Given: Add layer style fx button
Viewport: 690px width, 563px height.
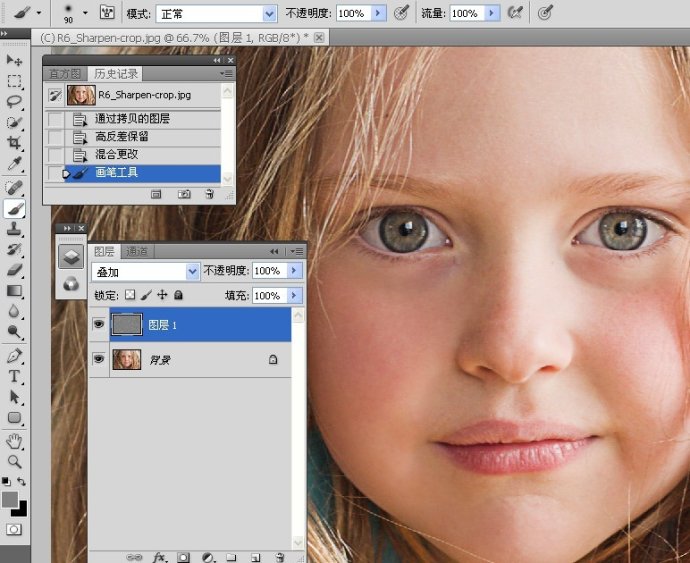Looking at the screenshot, I should tap(159, 557).
